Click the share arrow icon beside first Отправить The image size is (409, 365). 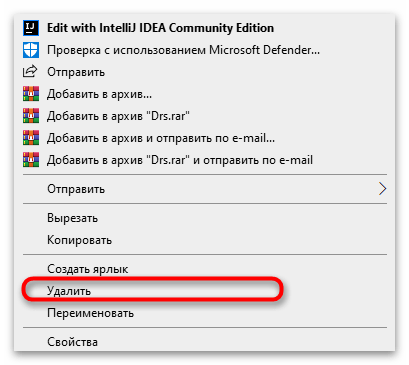point(30,72)
